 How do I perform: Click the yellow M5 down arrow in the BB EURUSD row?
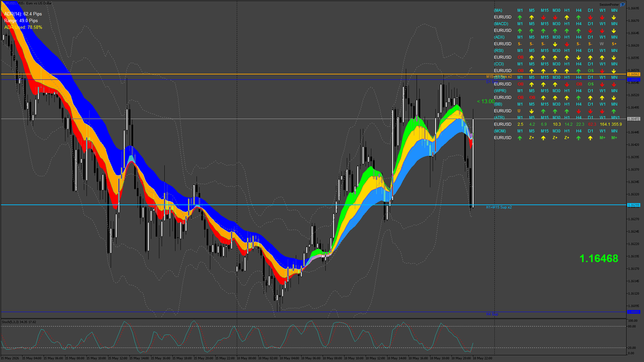pos(532,111)
